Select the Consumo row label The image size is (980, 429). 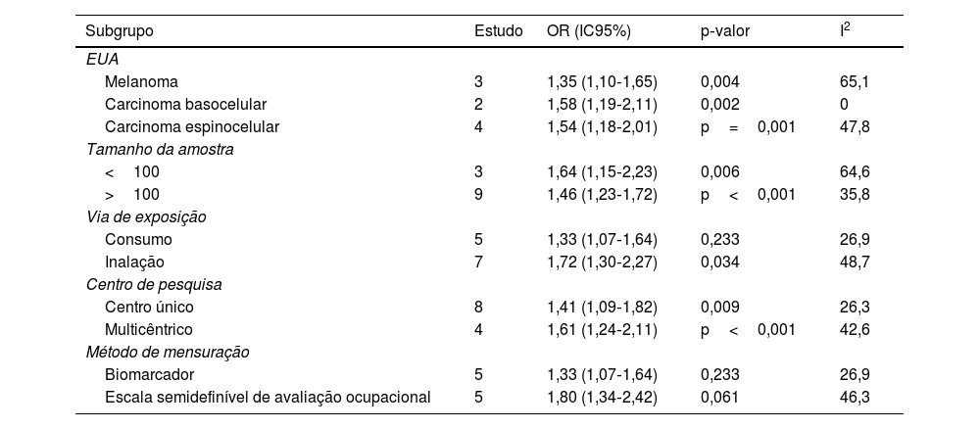pyautogui.click(x=138, y=239)
